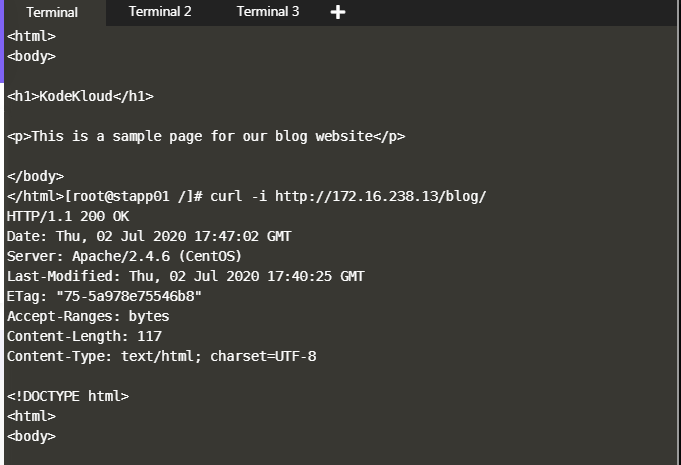Image resolution: width=681 pixels, height=465 pixels.
Task: Click the sample page paragraph line
Action: 206,136
